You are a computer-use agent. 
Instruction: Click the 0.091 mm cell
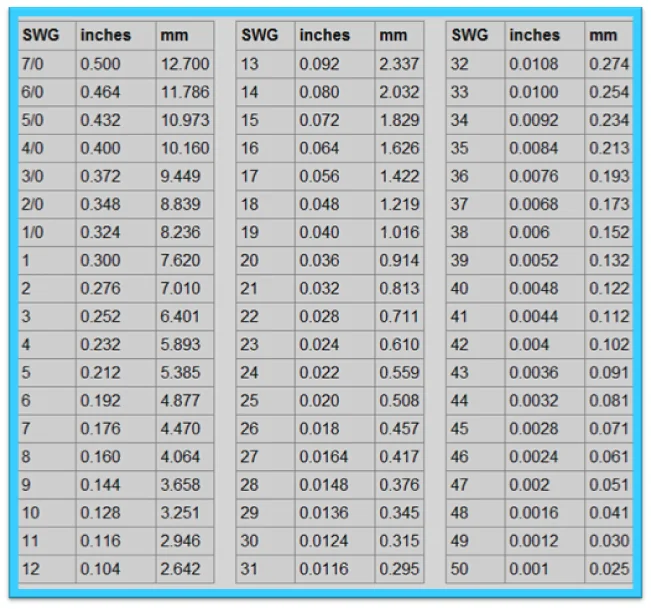[x=609, y=373]
